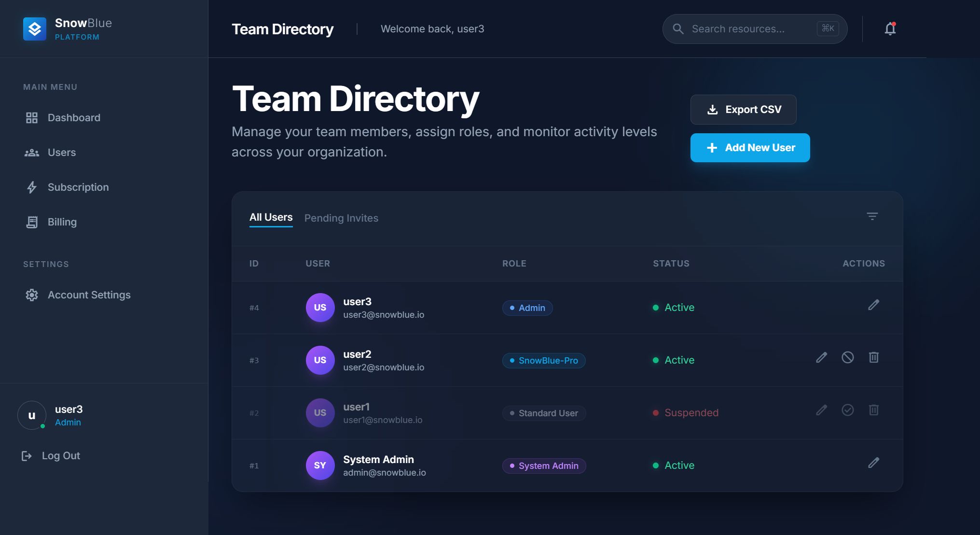Suspend user2 with block icon

click(847, 358)
